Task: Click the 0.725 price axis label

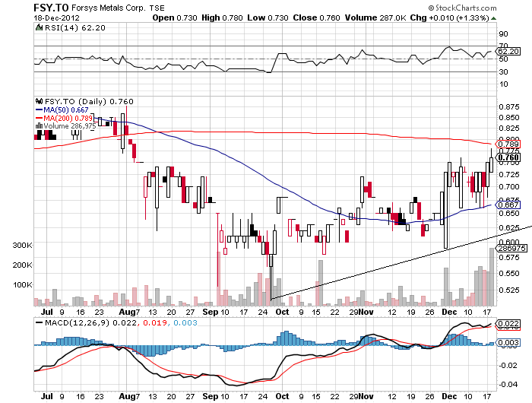Action: pos(509,175)
